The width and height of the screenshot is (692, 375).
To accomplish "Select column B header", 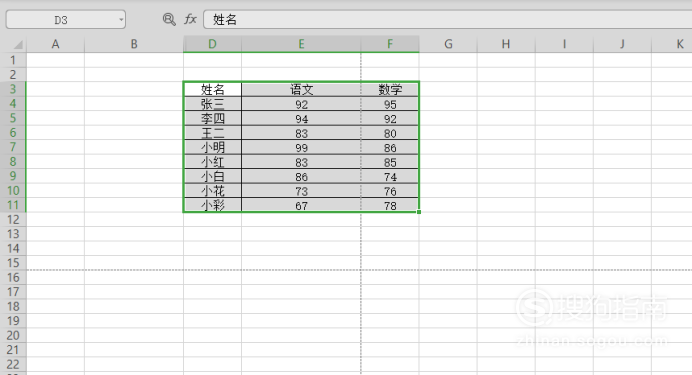I will (x=134, y=44).
